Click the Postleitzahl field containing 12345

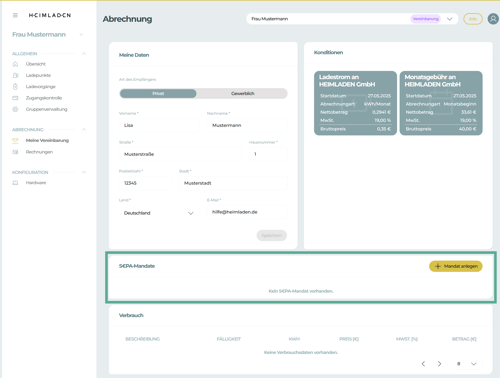click(x=145, y=183)
